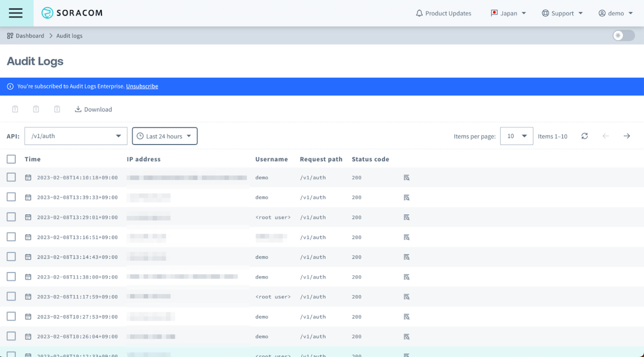Toggle the light/dark theme switch
This screenshot has width=644, height=357.
point(623,36)
